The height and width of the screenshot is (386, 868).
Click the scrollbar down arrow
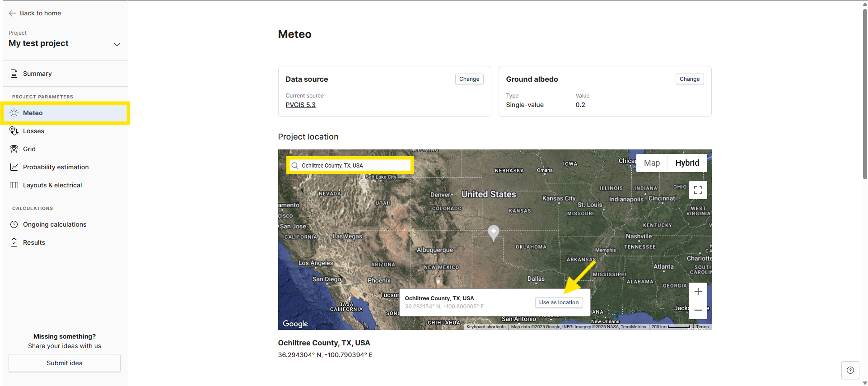[865, 383]
